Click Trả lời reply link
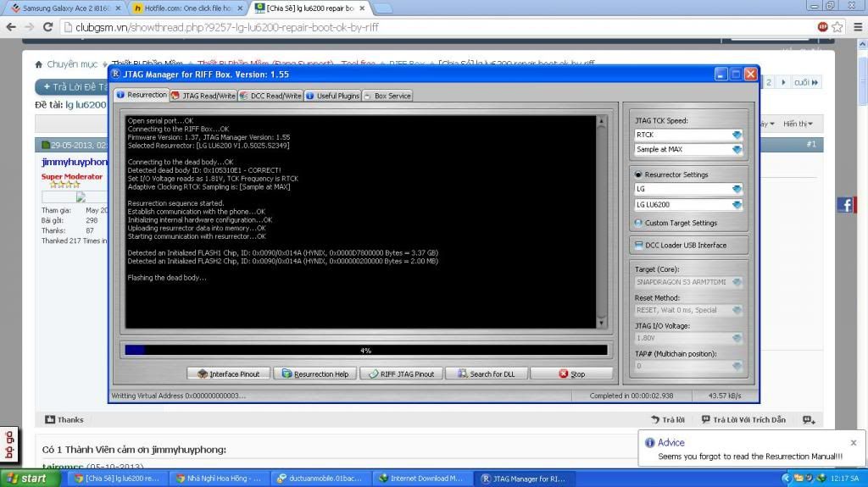 (x=668, y=420)
